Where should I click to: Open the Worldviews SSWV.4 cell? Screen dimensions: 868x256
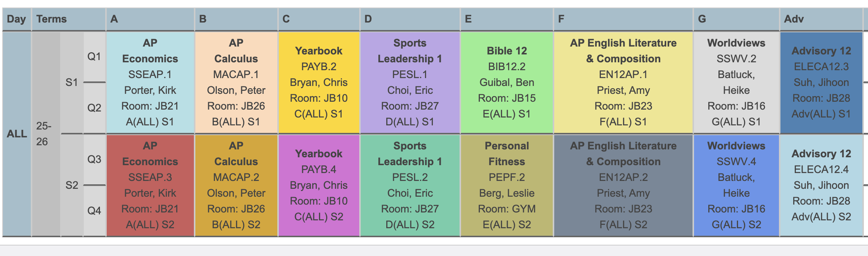point(736,185)
